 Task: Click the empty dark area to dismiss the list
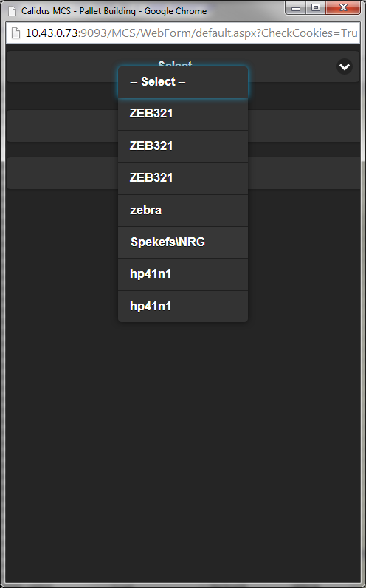pyautogui.click(x=183, y=450)
